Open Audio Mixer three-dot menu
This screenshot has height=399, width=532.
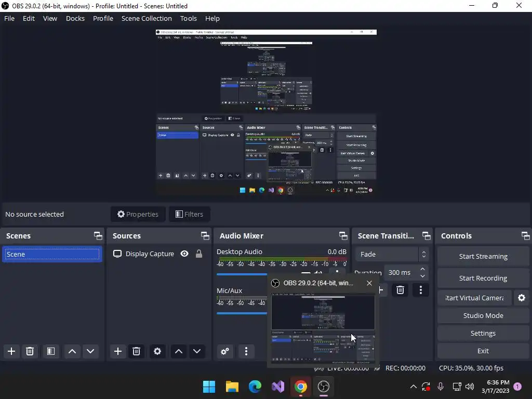pyautogui.click(x=246, y=351)
